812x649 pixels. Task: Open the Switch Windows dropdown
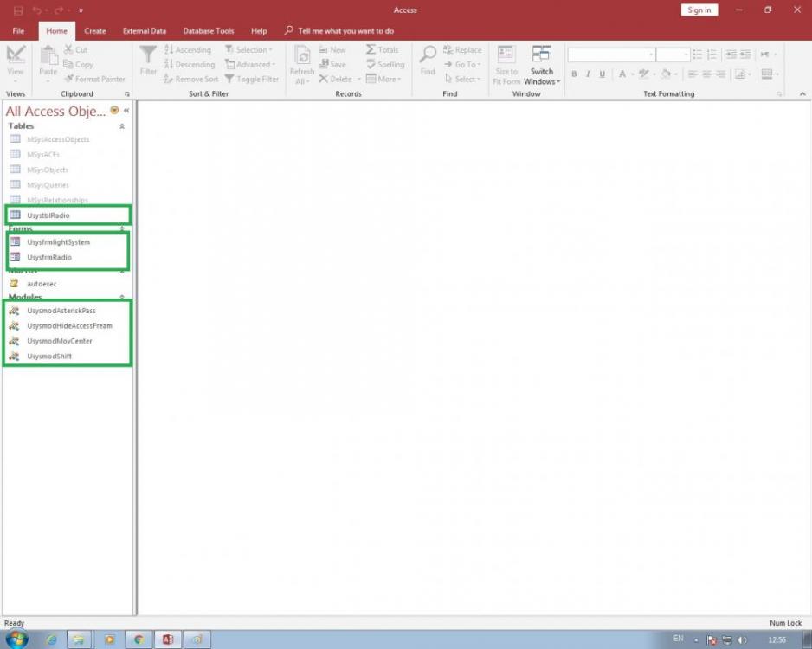pos(542,65)
